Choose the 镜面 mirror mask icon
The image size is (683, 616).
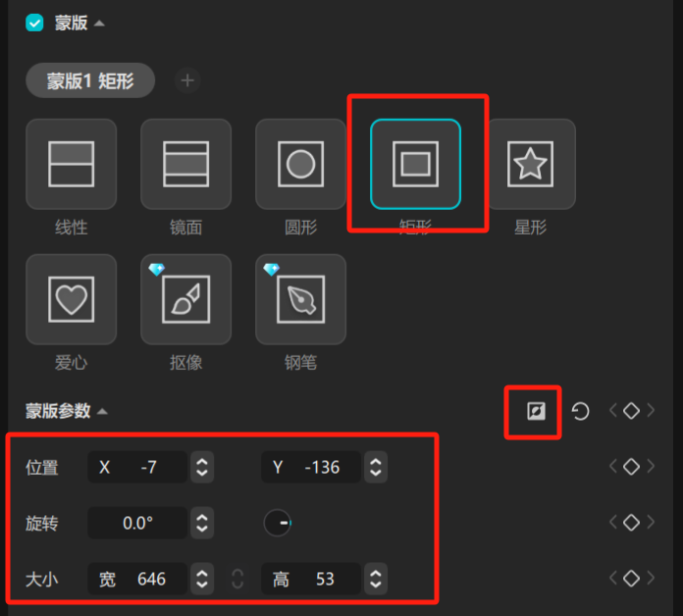tap(186, 164)
